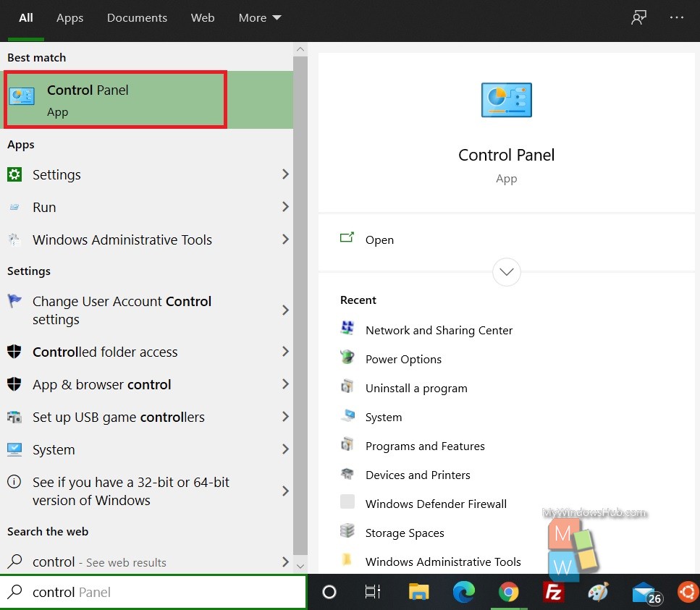Open the Mail app on the taskbar
The image size is (700, 610).
tap(646, 593)
